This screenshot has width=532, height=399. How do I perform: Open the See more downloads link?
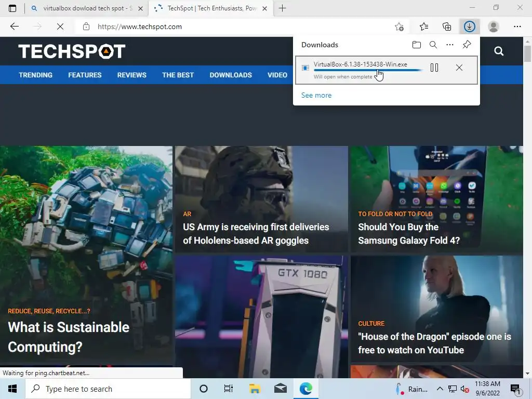point(316,96)
